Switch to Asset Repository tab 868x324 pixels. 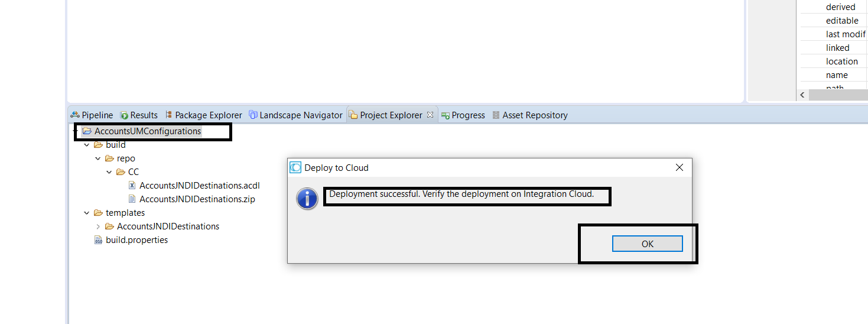click(x=530, y=115)
